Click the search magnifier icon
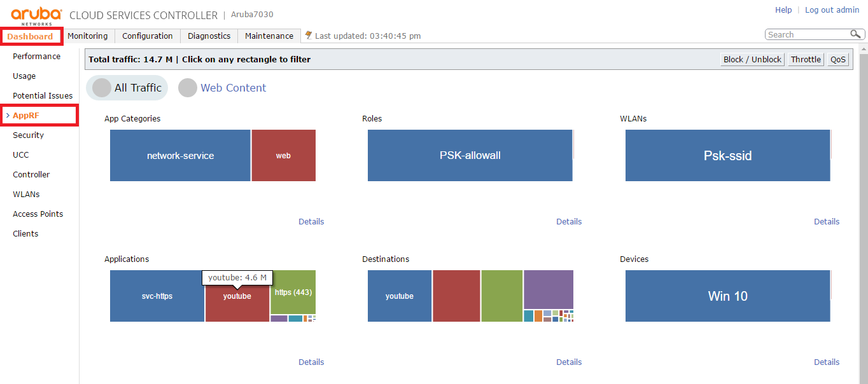This screenshot has height=384, width=868. point(855,34)
